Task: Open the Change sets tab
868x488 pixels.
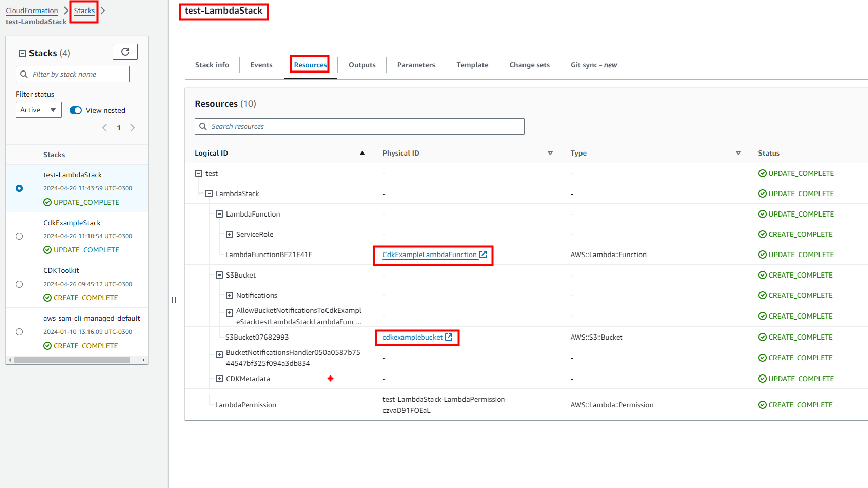Action: [x=529, y=65]
